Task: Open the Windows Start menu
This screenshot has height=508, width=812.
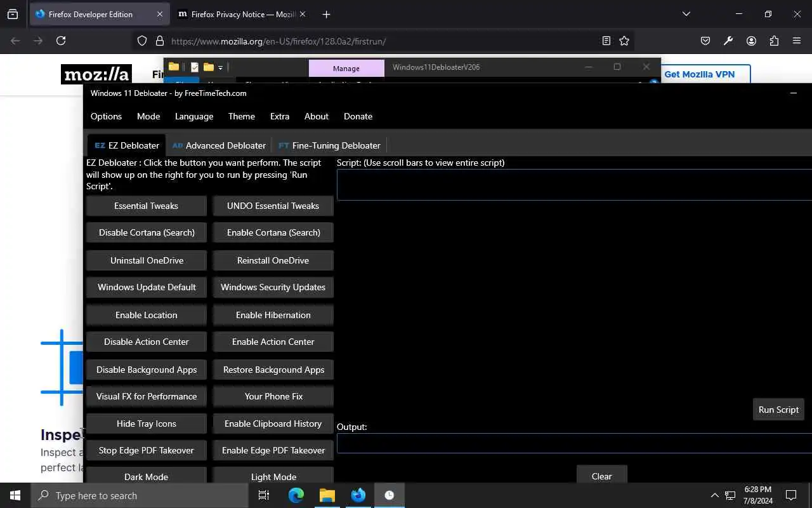Action: [x=15, y=495]
